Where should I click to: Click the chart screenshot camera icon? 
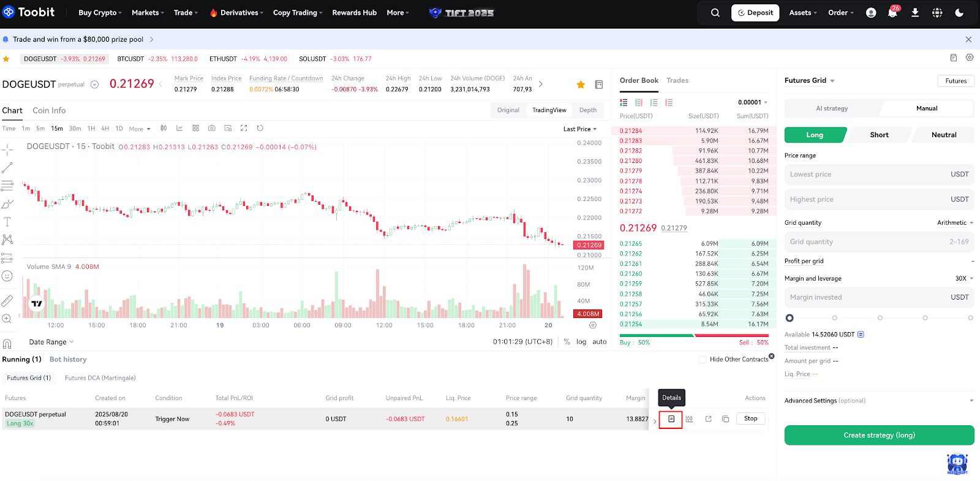(x=211, y=128)
